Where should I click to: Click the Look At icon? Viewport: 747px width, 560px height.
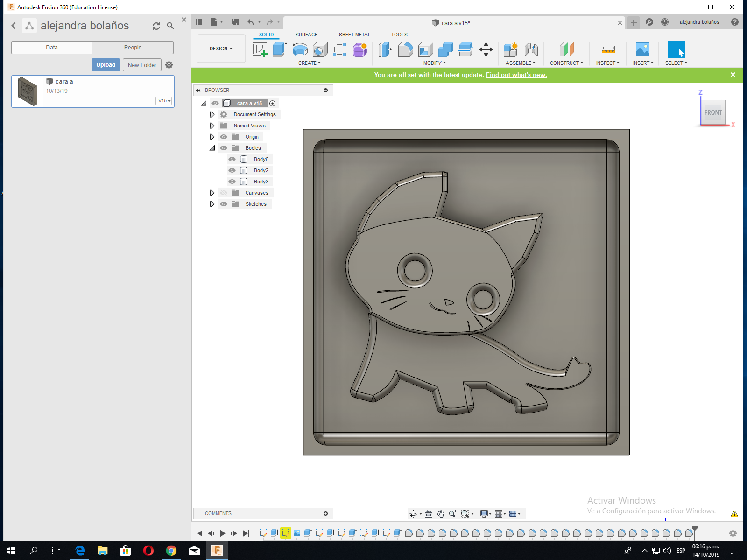tap(429, 514)
